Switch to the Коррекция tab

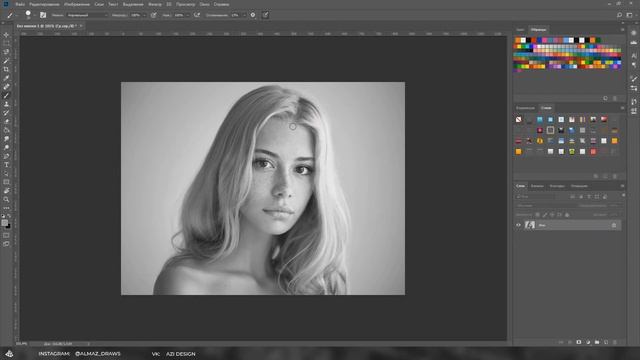525,108
